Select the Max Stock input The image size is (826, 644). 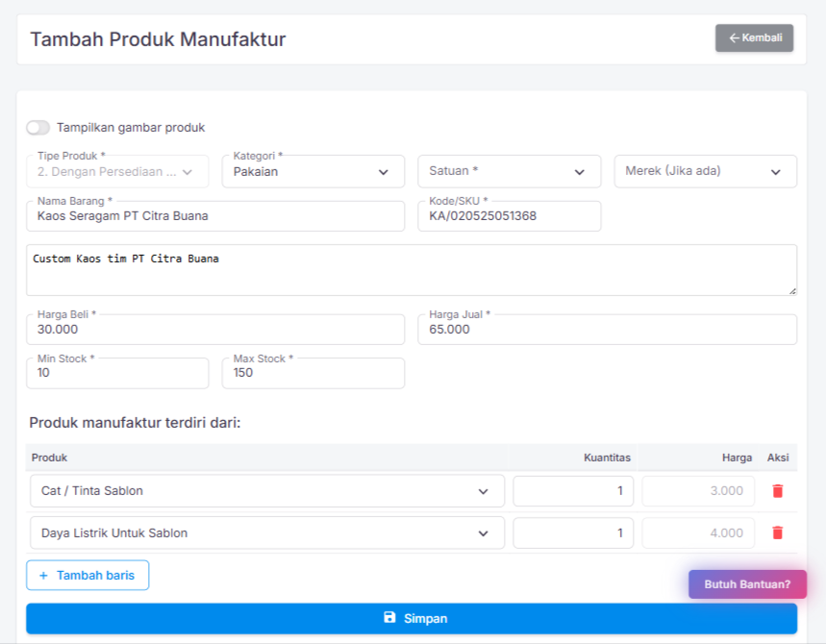(x=313, y=373)
